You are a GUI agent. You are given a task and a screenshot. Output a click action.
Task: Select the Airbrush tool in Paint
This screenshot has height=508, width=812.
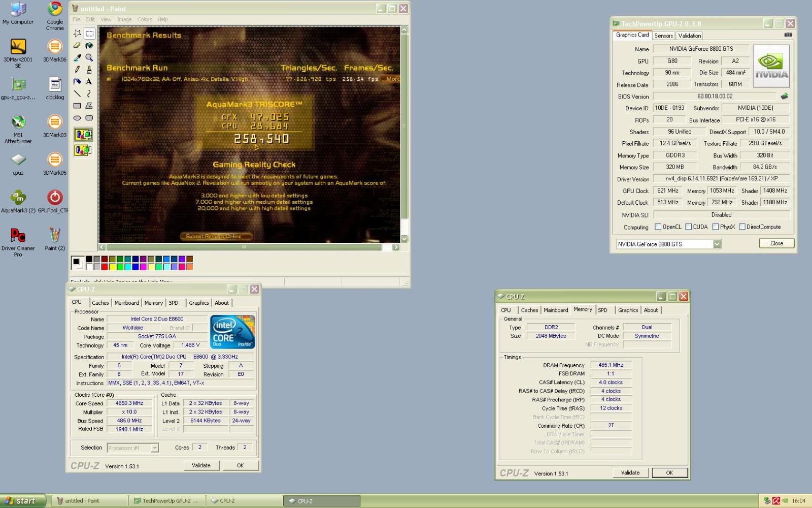pyautogui.click(x=77, y=81)
